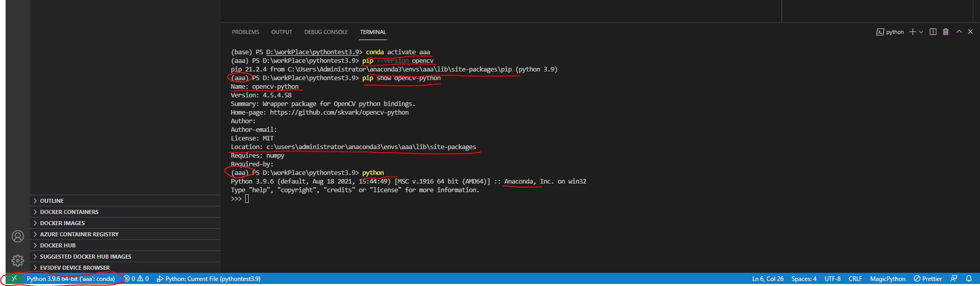Screen dimensions: 980x286
Task: Switch to the OUTPUT tab
Action: 282,32
